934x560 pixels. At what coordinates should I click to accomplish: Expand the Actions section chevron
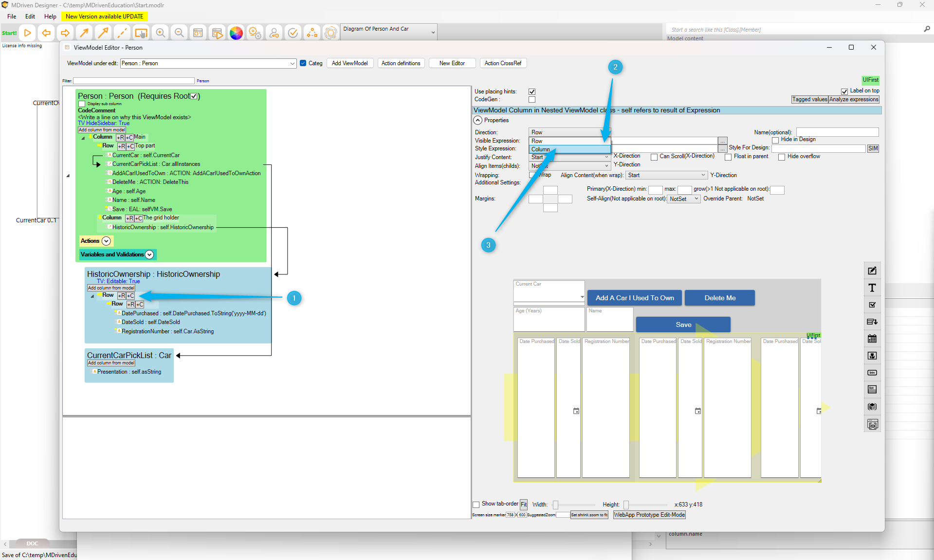pyautogui.click(x=106, y=241)
